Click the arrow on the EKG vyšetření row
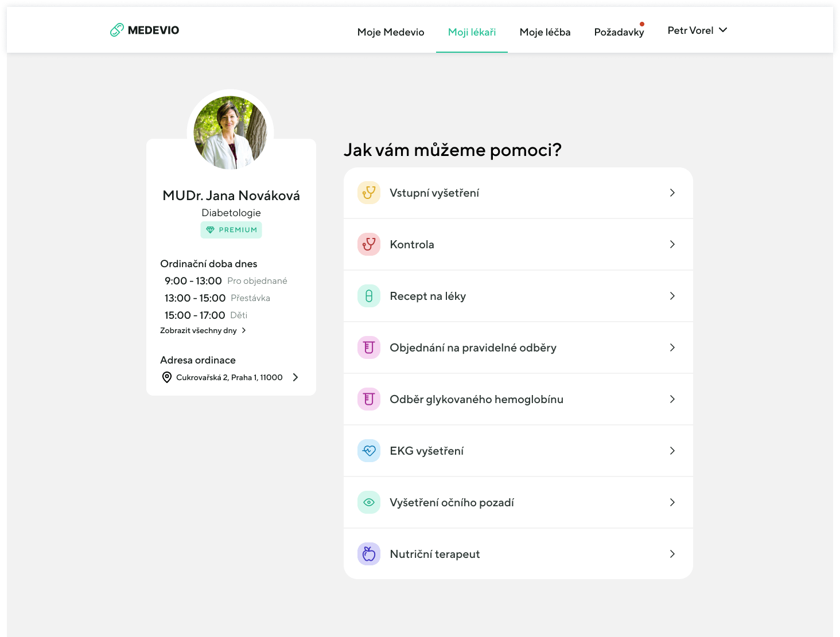Image resolution: width=840 pixels, height=637 pixels. click(672, 451)
